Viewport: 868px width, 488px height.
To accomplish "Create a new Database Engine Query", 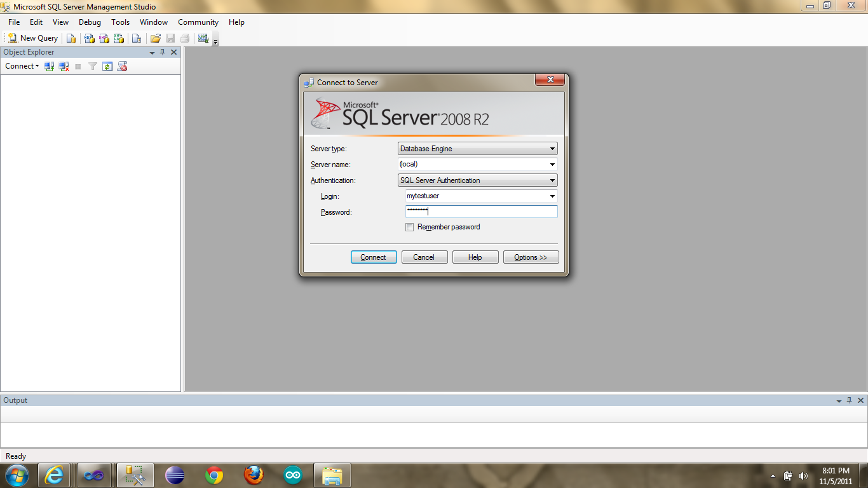I will tap(70, 38).
